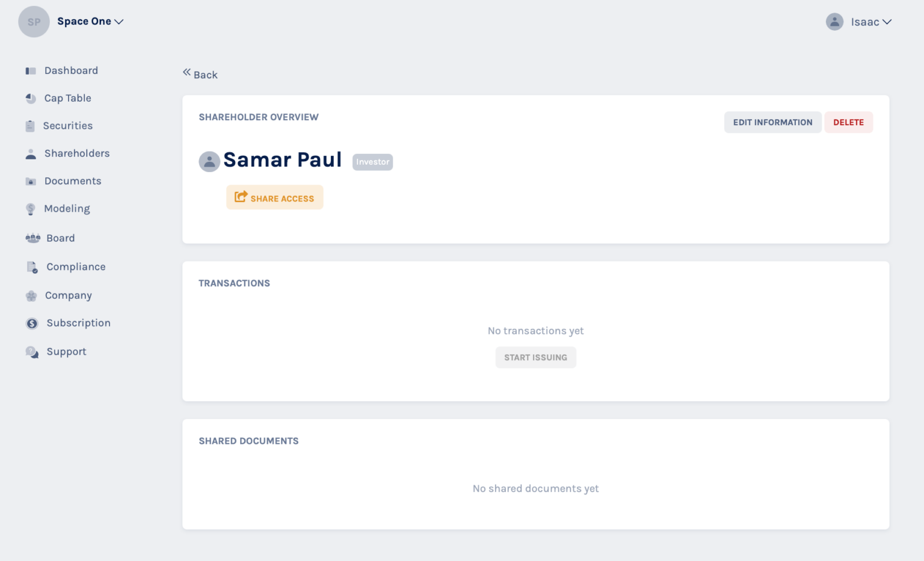Open the Support menu item
Viewport: 924px width, 561px height.
coord(67,352)
